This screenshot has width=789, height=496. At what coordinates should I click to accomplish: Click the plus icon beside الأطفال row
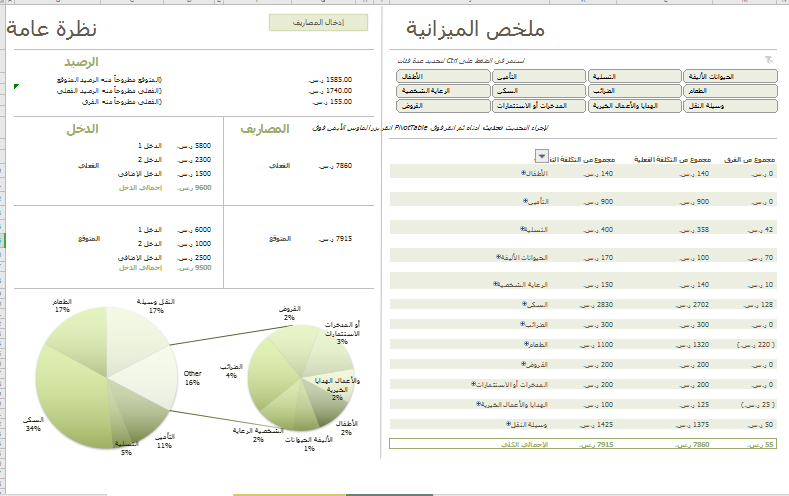[x=523, y=173]
